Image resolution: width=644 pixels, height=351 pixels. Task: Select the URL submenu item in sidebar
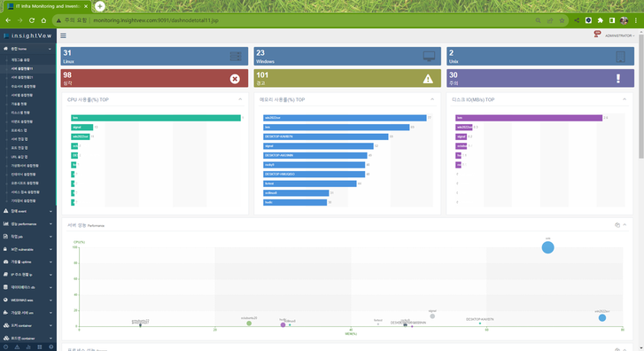coord(19,157)
